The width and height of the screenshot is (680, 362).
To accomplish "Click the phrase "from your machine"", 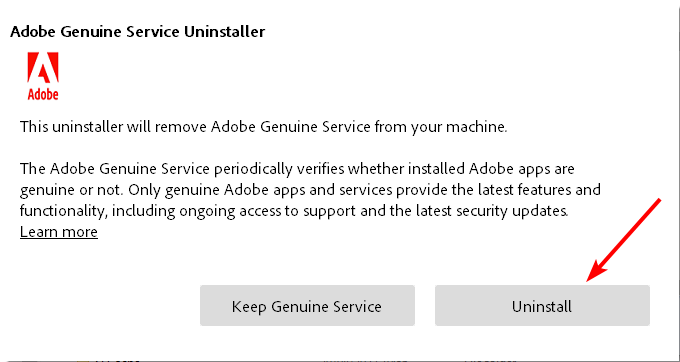I will point(440,127).
